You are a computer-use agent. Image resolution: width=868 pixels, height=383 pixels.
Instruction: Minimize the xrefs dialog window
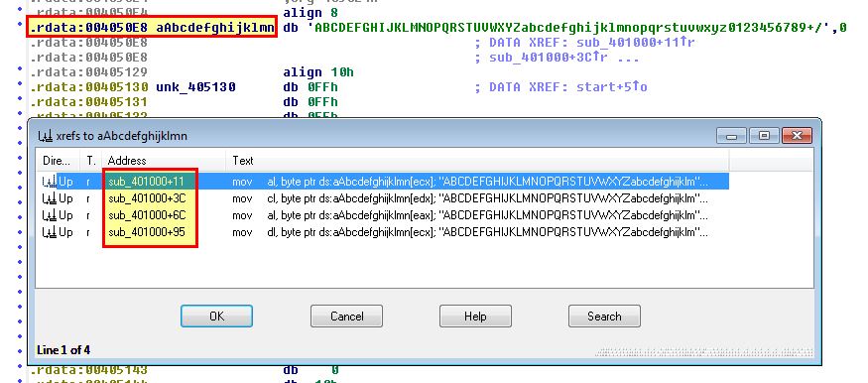click(731, 135)
